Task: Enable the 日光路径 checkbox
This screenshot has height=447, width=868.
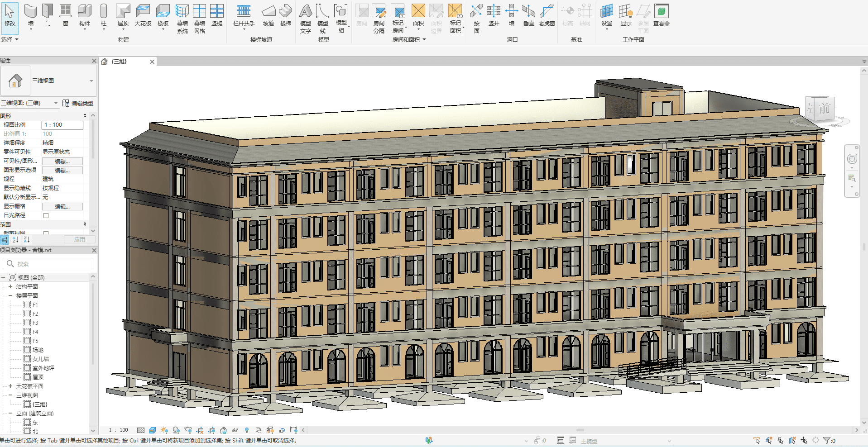Action: point(46,215)
